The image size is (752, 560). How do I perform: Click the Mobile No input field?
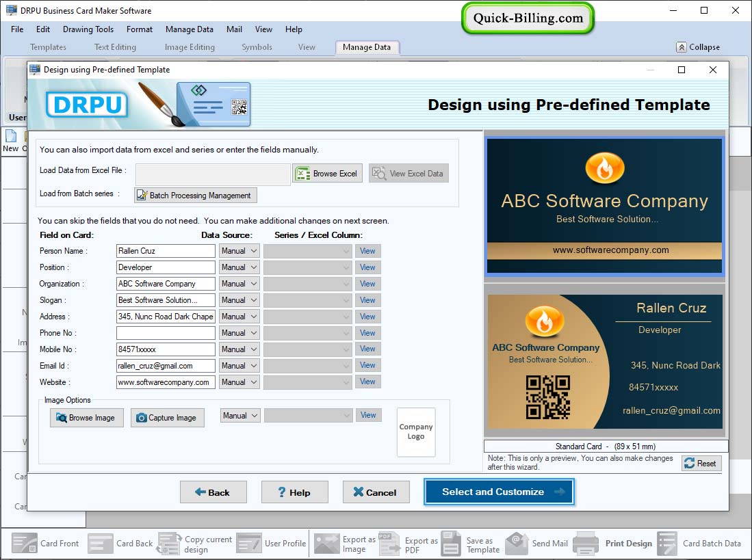click(166, 349)
